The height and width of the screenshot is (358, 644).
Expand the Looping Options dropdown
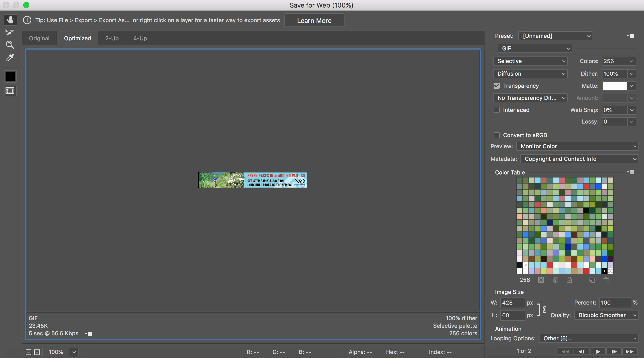pos(588,338)
